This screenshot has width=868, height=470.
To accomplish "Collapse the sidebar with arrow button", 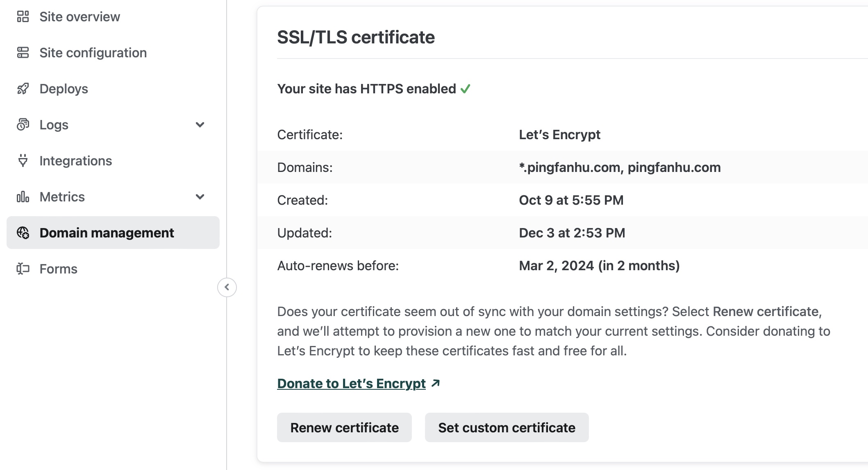I will (x=227, y=287).
